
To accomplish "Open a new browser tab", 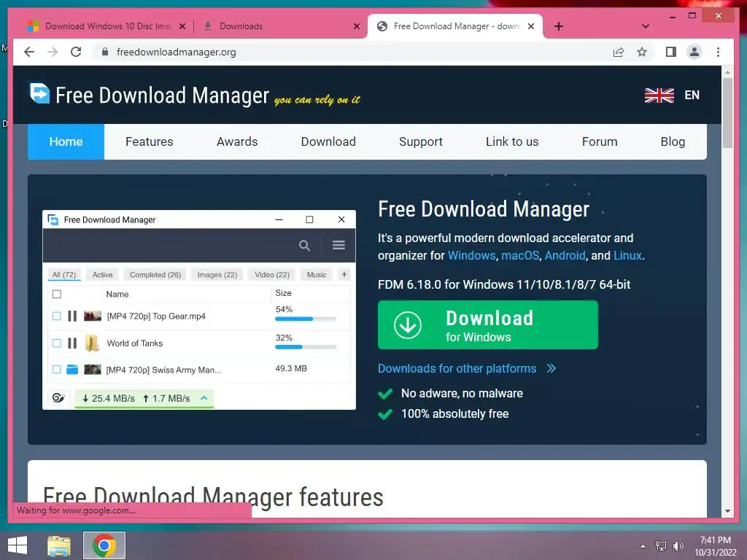I will pos(559,26).
